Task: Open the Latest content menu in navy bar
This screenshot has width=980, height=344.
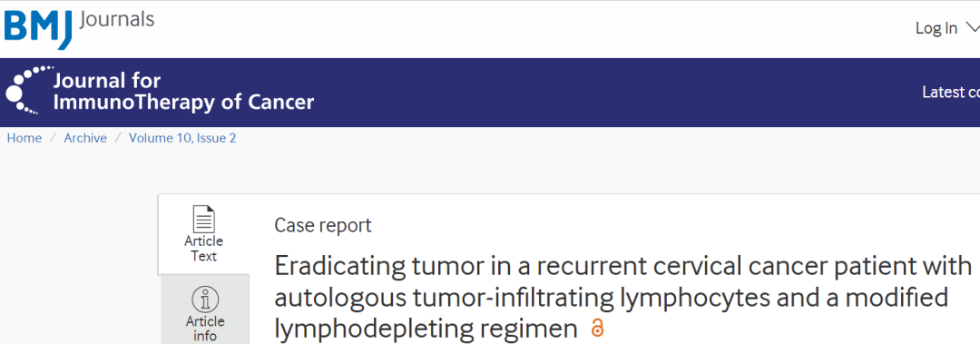Action: [x=951, y=92]
